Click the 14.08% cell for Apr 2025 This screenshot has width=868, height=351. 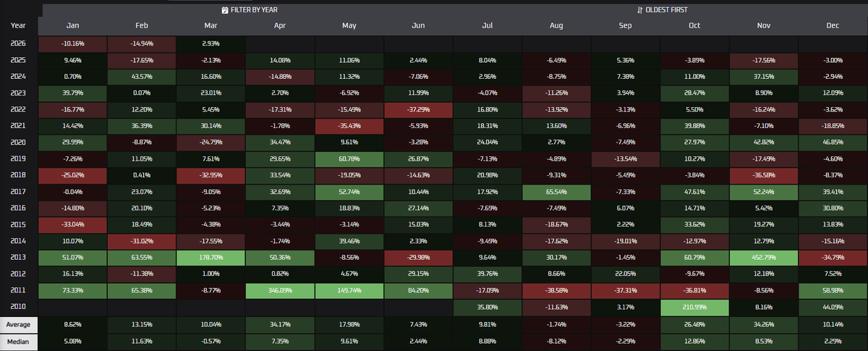pos(279,60)
